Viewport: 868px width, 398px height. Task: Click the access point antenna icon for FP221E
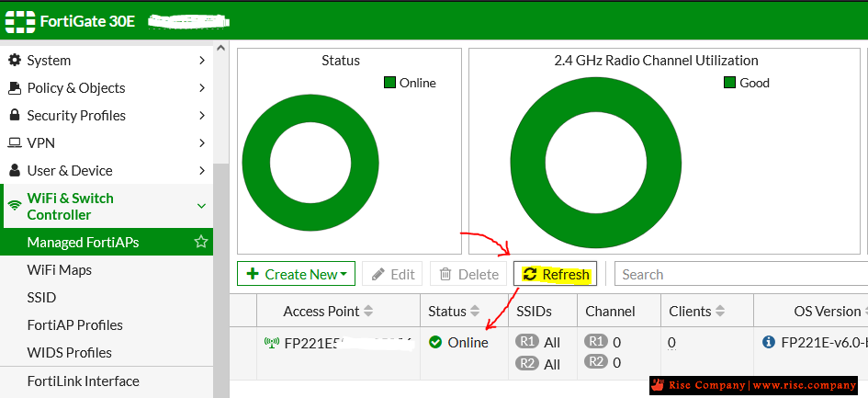[272, 343]
